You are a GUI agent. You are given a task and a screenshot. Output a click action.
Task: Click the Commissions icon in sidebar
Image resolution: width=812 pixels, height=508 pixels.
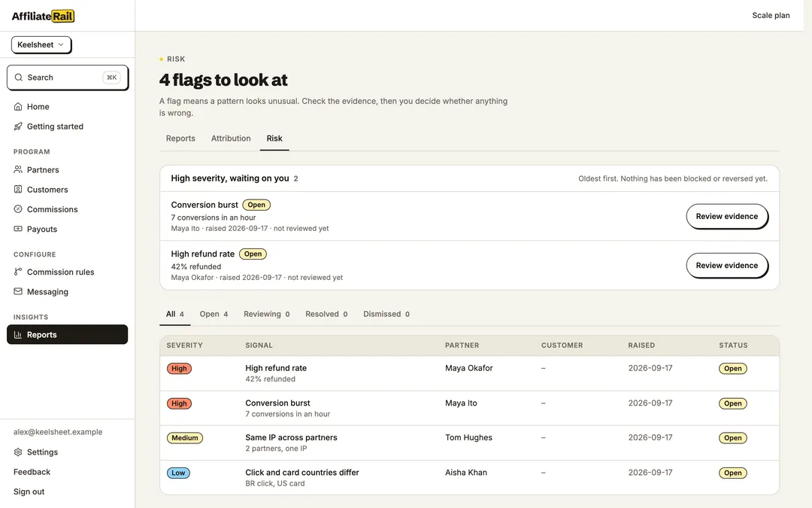point(18,209)
